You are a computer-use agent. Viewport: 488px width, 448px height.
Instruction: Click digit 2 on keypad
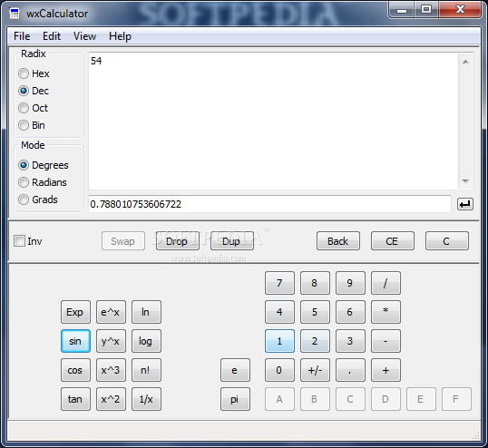[x=315, y=341]
